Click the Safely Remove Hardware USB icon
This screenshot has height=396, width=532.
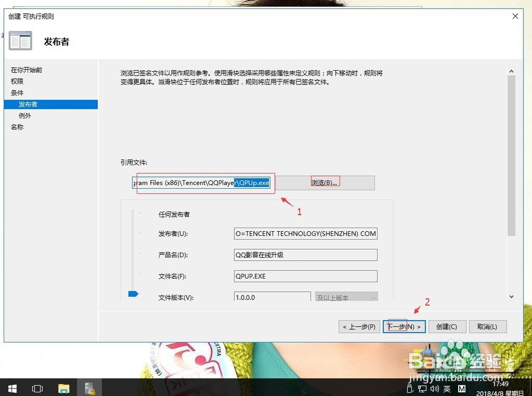tap(410, 389)
